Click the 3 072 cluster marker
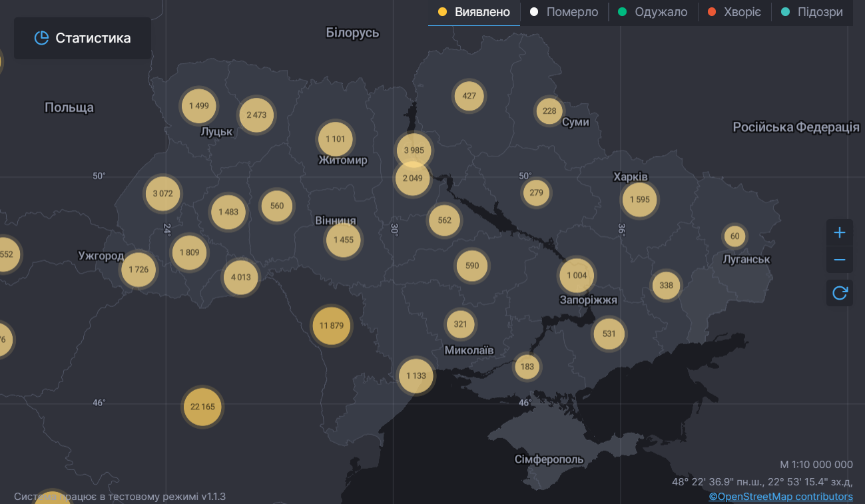865x504 pixels. click(163, 194)
